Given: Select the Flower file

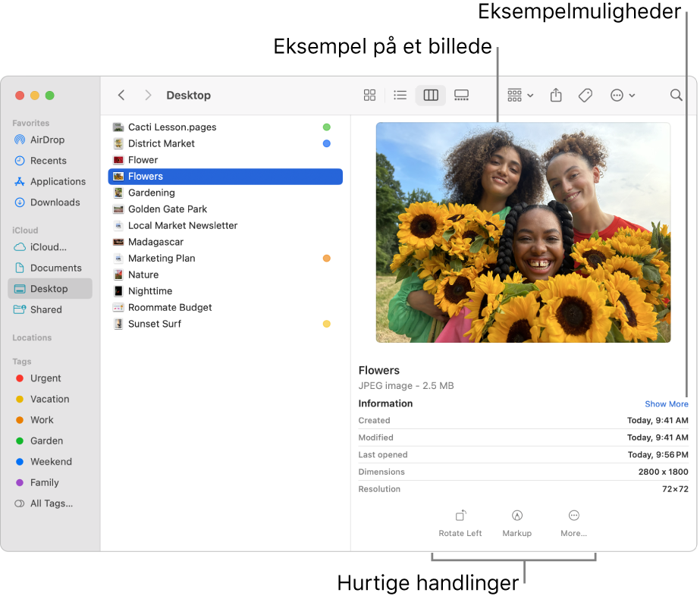Looking at the screenshot, I should [225, 160].
